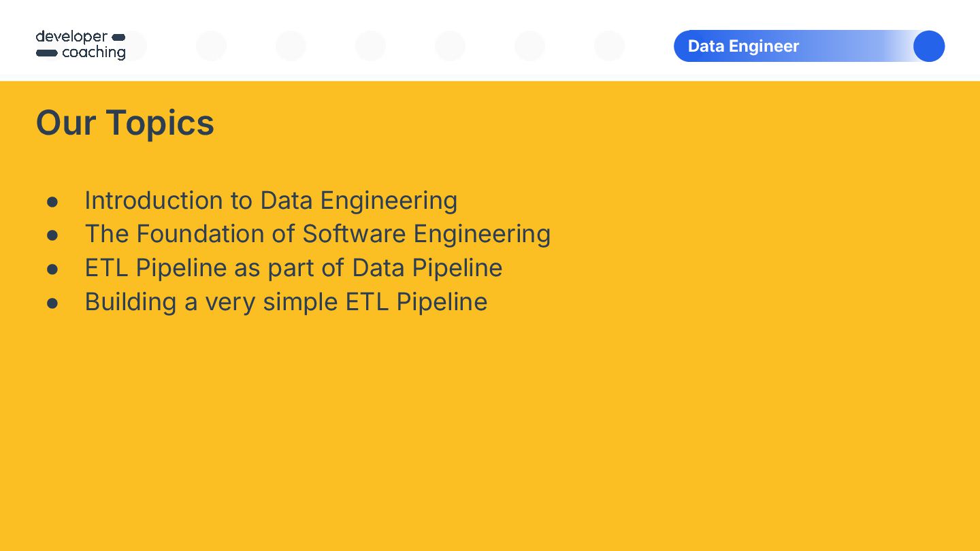980x551 pixels.
Task: Select the Our Topics heading
Action: tap(125, 123)
